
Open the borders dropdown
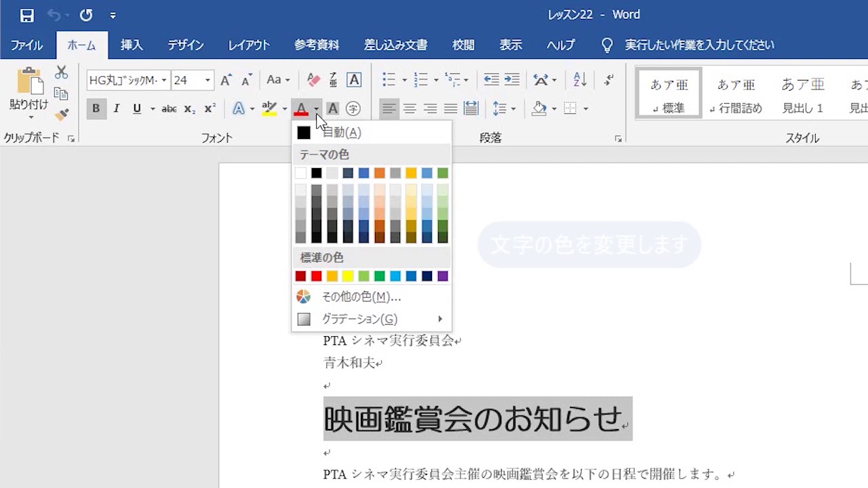coord(585,108)
